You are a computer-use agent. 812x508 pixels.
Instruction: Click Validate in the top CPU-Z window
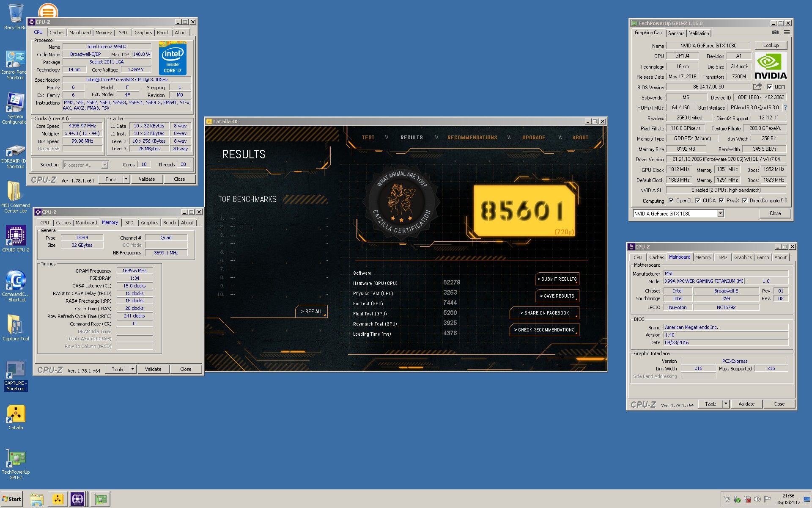[x=147, y=179]
